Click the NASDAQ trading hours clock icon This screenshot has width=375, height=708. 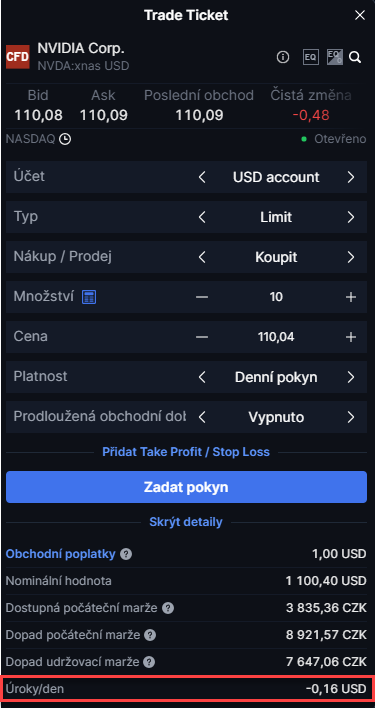coord(65,139)
